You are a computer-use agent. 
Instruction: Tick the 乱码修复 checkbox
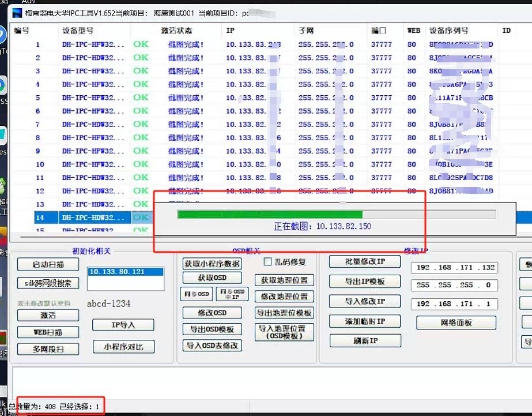click(x=267, y=261)
